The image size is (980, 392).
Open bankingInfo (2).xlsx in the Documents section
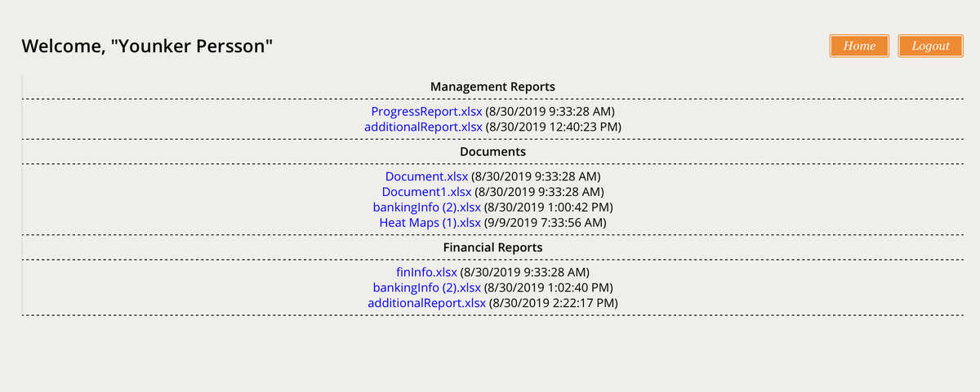coord(427,207)
